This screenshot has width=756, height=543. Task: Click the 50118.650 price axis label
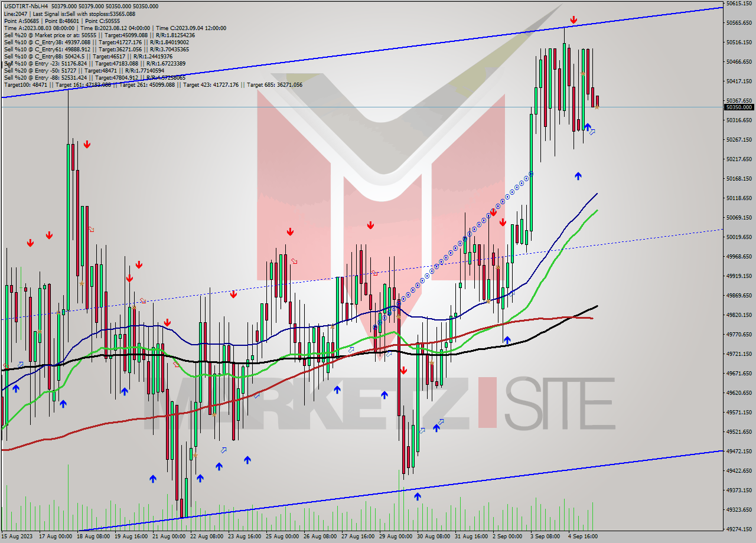point(739,198)
